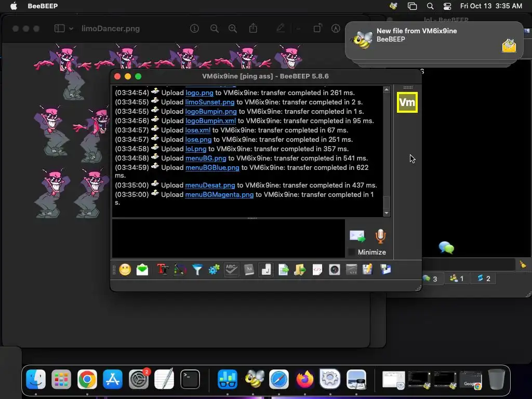Click the chat log scroll up arrow
Image resolution: width=532 pixels, height=399 pixels.
click(x=387, y=89)
